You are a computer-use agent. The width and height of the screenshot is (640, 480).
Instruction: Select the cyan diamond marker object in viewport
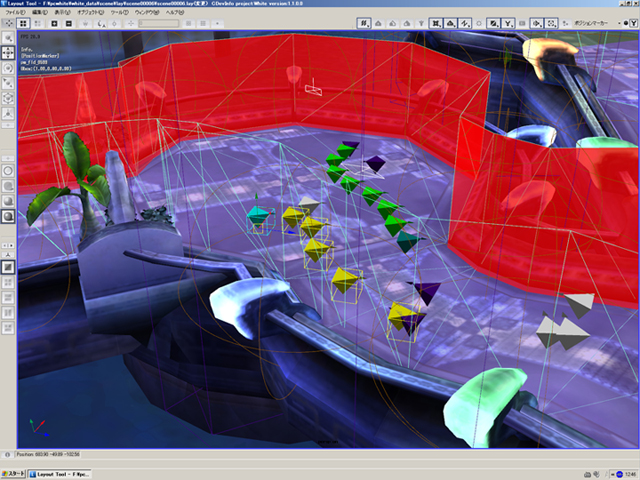tap(259, 215)
